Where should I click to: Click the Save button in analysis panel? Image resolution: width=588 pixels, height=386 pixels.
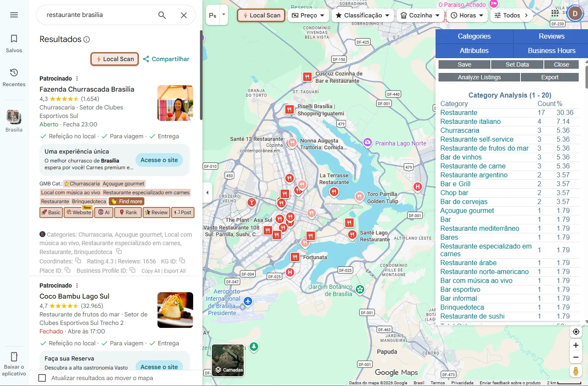pyautogui.click(x=464, y=64)
